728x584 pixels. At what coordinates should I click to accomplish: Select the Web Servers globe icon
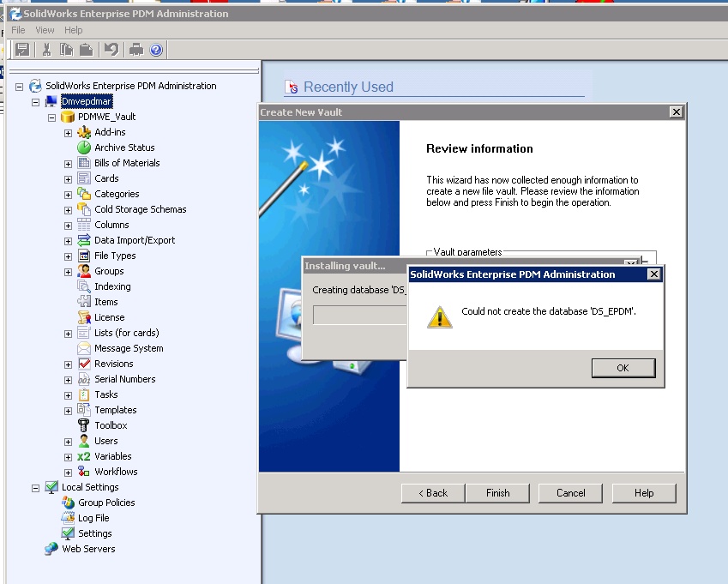[x=51, y=549]
